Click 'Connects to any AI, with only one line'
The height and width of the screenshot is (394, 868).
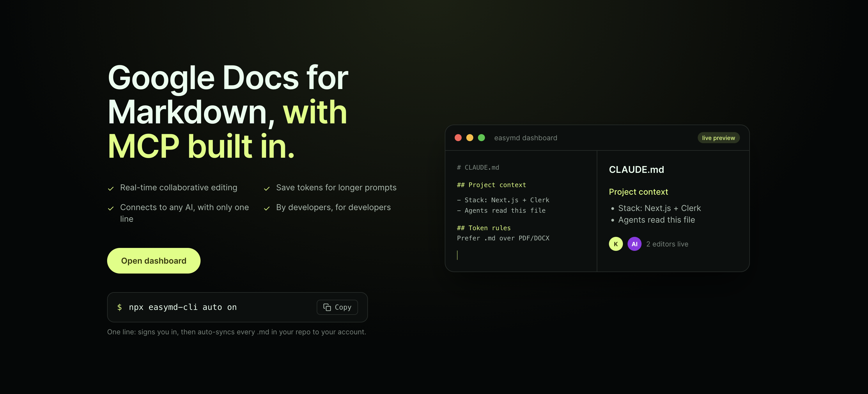(x=184, y=213)
